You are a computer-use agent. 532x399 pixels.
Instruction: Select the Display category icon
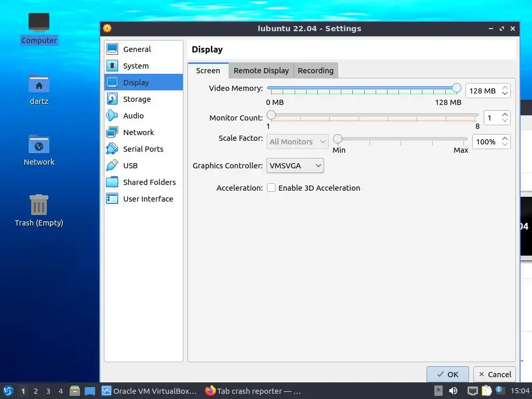(x=112, y=83)
